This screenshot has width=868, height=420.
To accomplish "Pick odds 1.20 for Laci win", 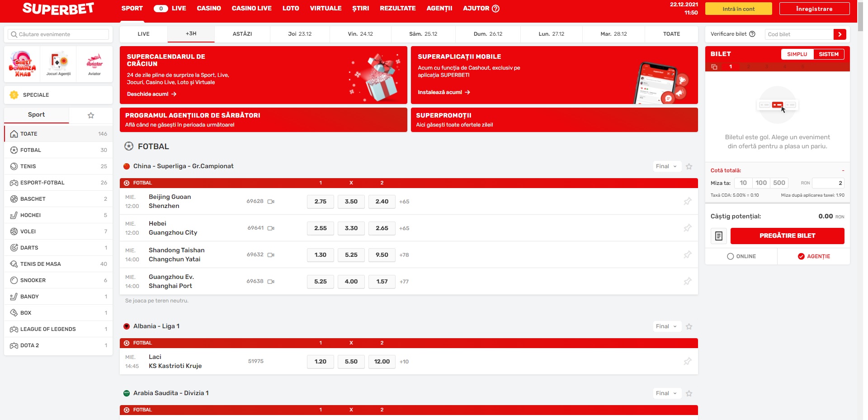I will [x=321, y=362].
